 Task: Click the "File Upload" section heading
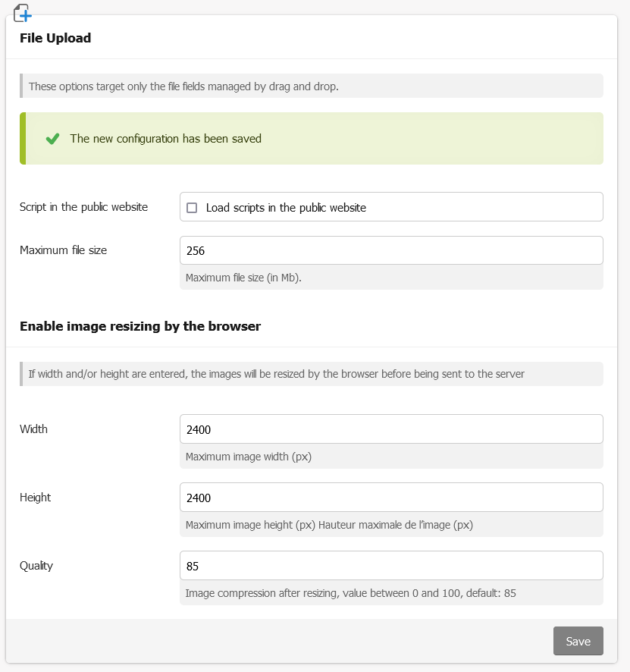coord(55,38)
